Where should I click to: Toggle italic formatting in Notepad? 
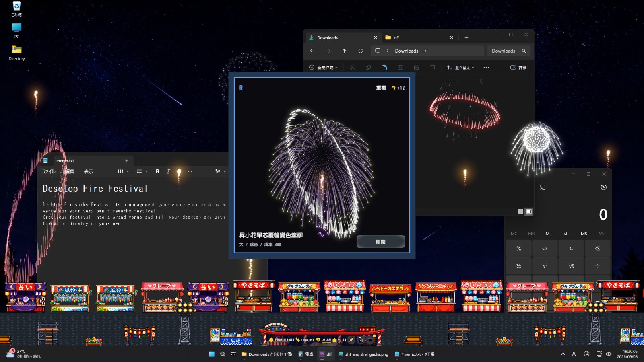(168, 171)
